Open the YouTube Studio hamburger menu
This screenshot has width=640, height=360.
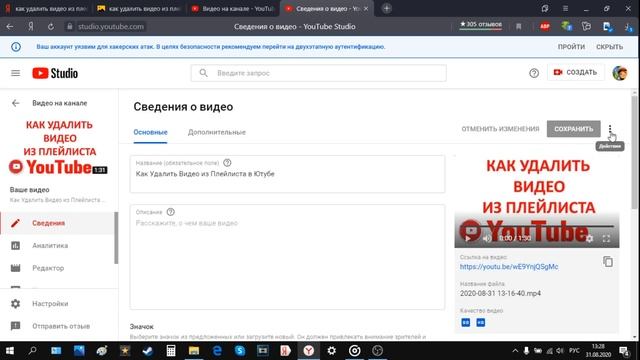(16, 73)
